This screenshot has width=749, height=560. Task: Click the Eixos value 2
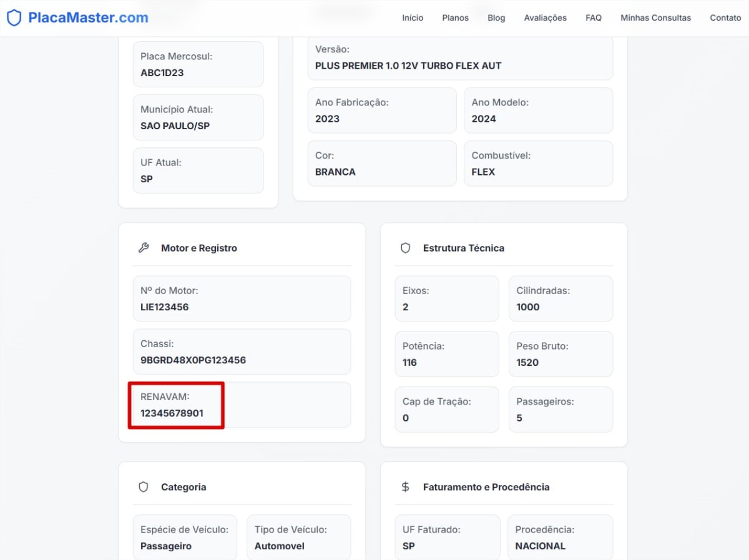(x=406, y=307)
